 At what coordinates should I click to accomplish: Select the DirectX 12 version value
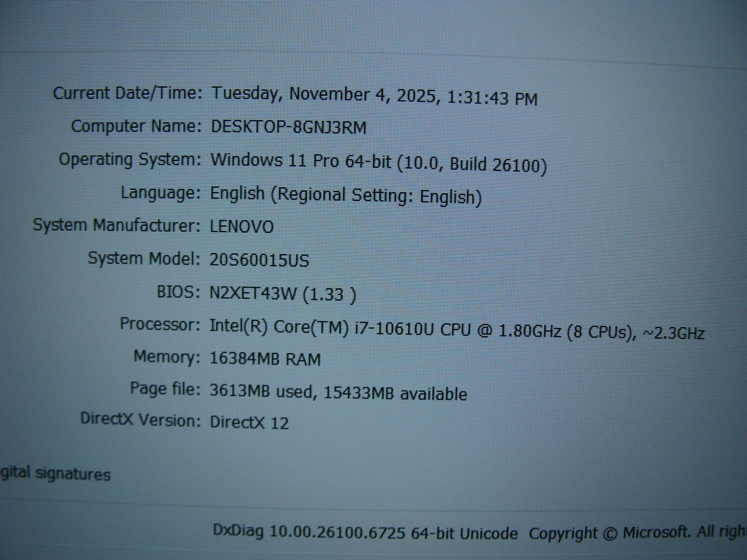pos(249,422)
